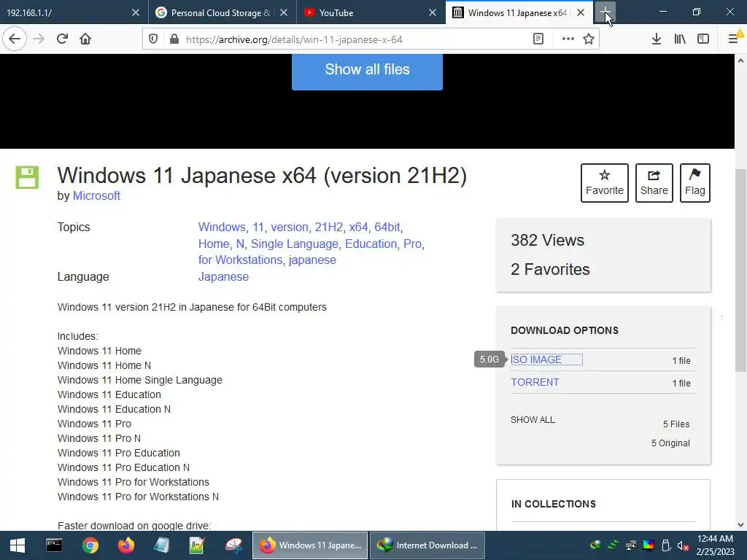Open the taskbar clock and date

tap(715, 545)
